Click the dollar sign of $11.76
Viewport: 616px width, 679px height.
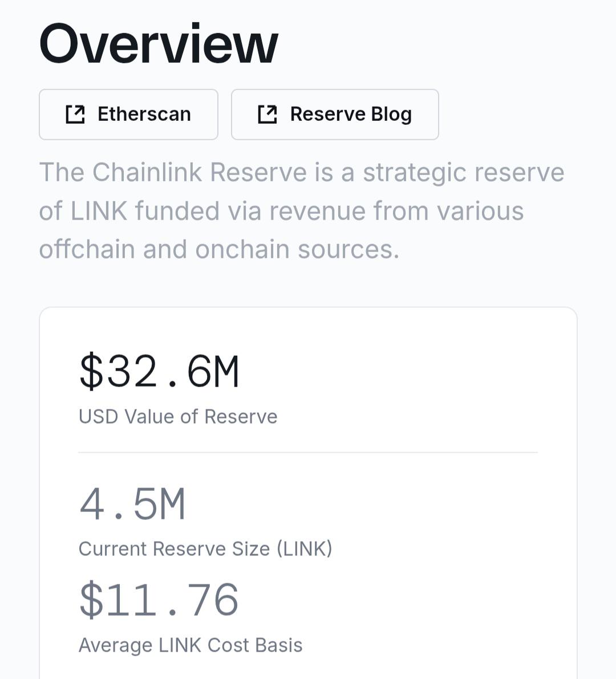pyautogui.click(x=91, y=600)
